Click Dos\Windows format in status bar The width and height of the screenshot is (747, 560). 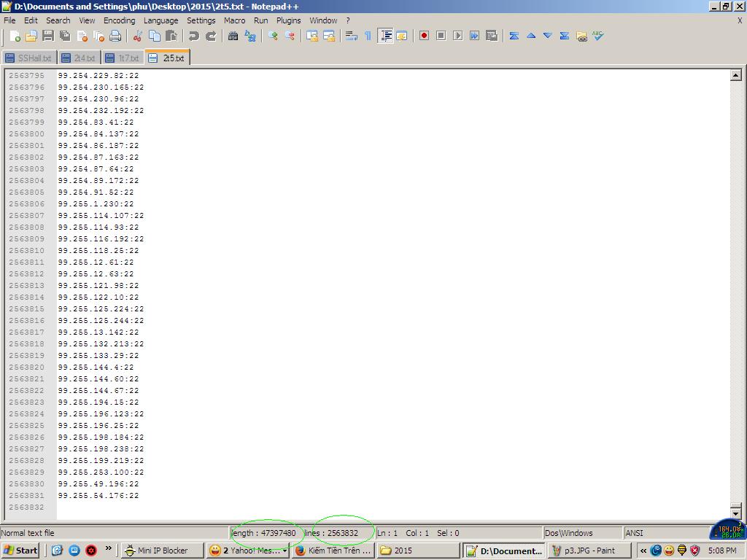569,533
